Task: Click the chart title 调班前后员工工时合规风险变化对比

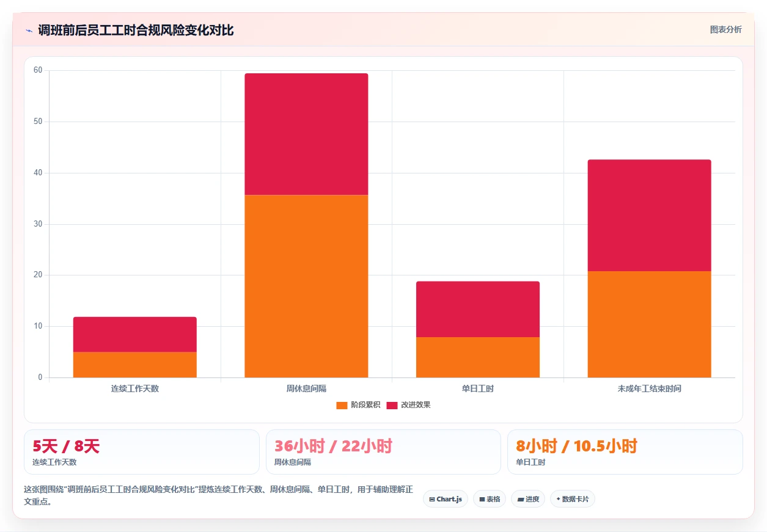Action: point(136,31)
